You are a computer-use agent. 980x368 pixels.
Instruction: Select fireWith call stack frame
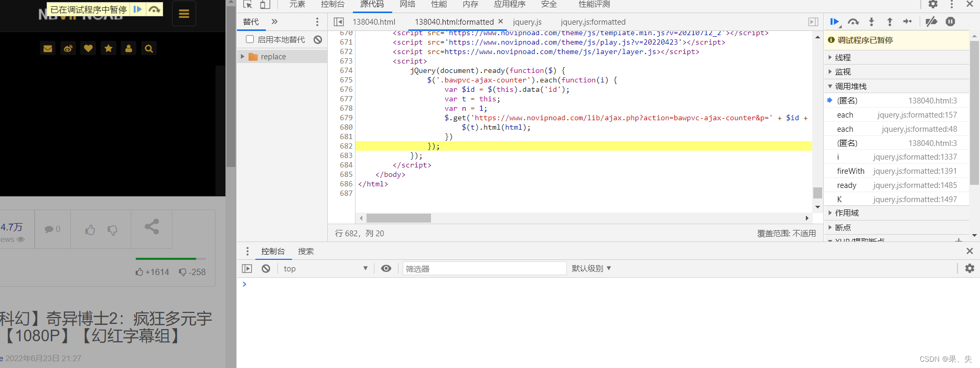pyautogui.click(x=896, y=171)
